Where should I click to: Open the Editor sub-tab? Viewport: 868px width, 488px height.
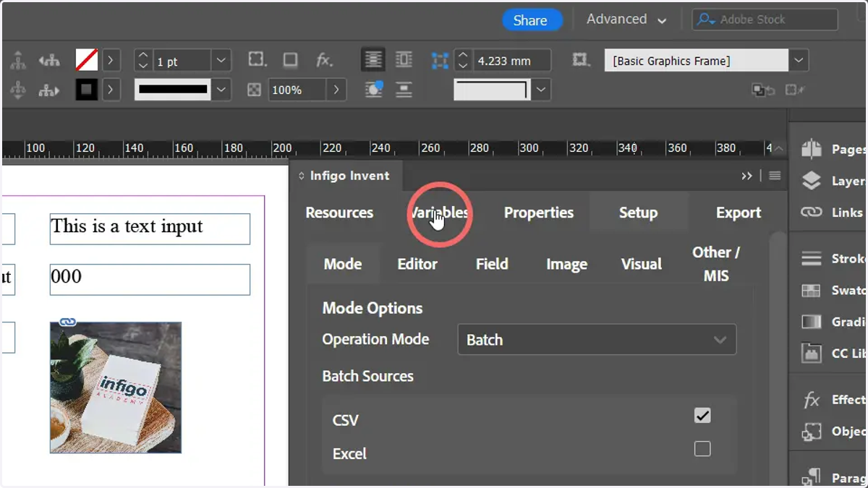417,264
